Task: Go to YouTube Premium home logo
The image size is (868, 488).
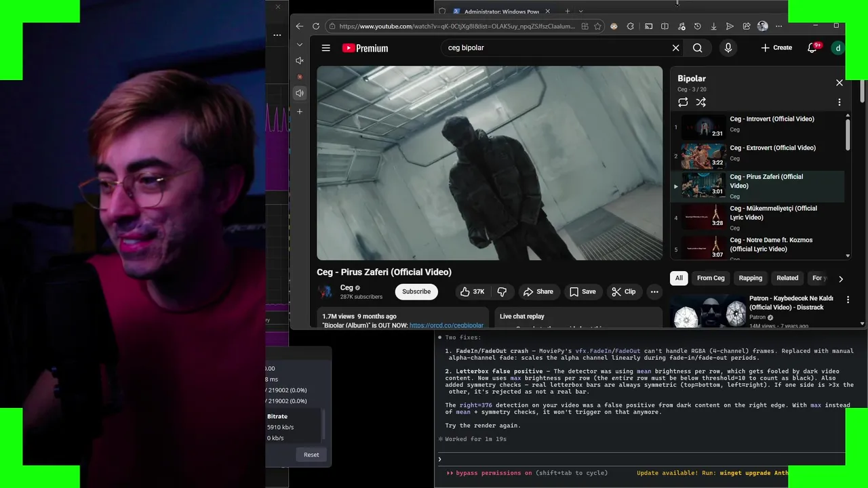Action: (x=365, y=48)
